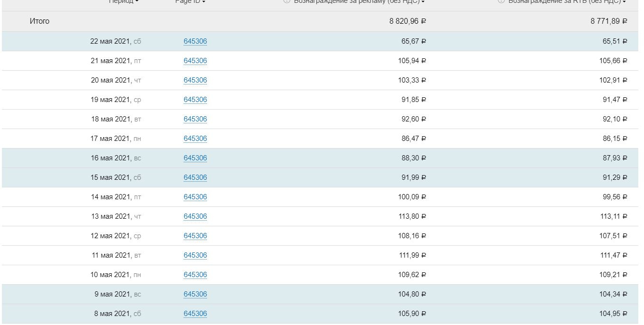Select ad reward value '88,30 ₽'

[x=414, y=158]
